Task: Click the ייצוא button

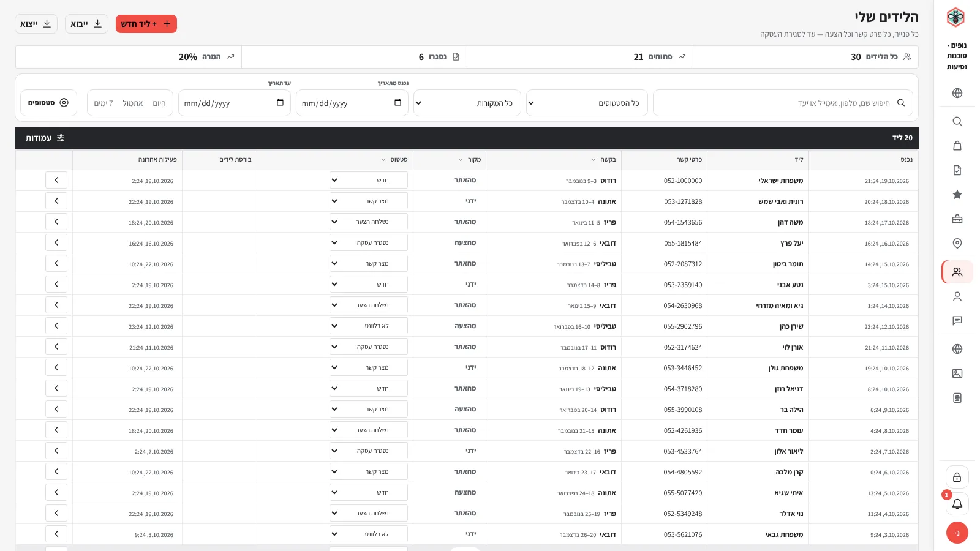Action: click(36, 24)
